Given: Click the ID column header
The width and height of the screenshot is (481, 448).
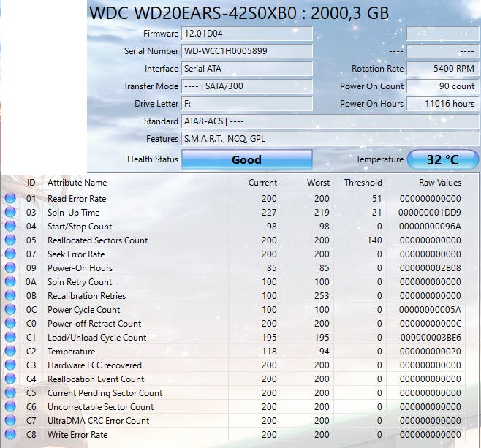Looking at the screenshot, I should [x=31, y=183].
